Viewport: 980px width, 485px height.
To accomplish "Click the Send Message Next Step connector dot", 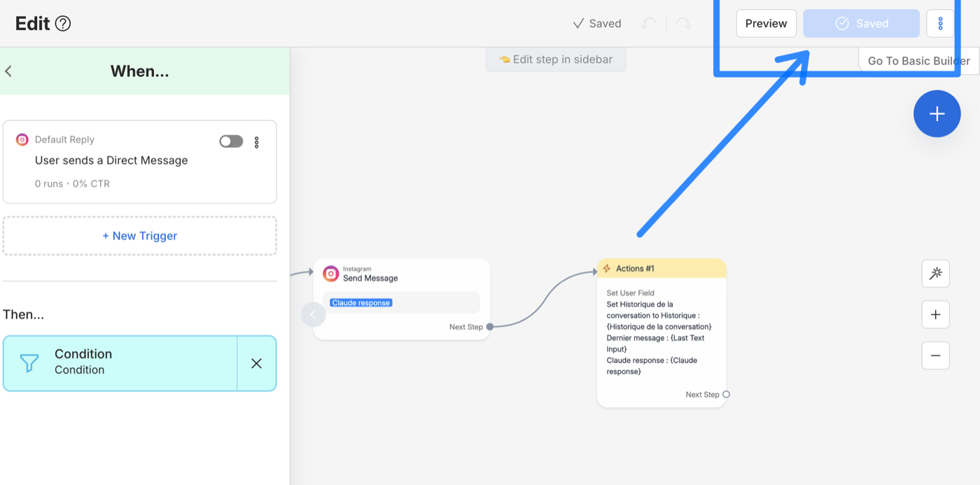I will [490, 327].
